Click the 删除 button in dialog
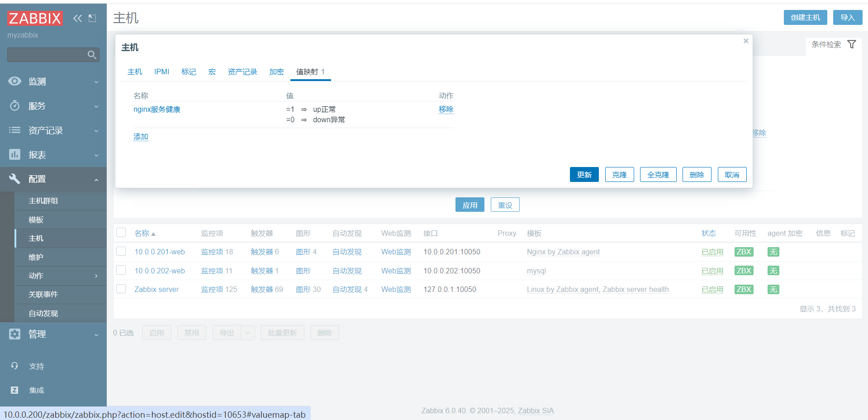The width and height of the screenshot is (868, 420). (x=697, y=175)
